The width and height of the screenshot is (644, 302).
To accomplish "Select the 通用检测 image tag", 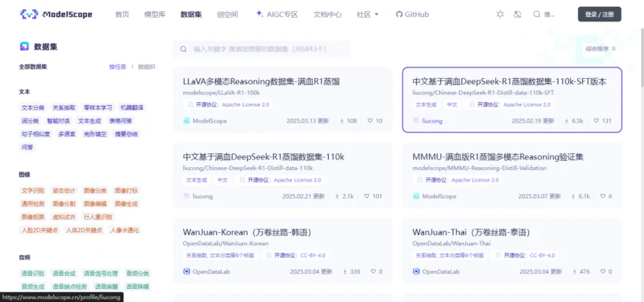I will (33, 204).
